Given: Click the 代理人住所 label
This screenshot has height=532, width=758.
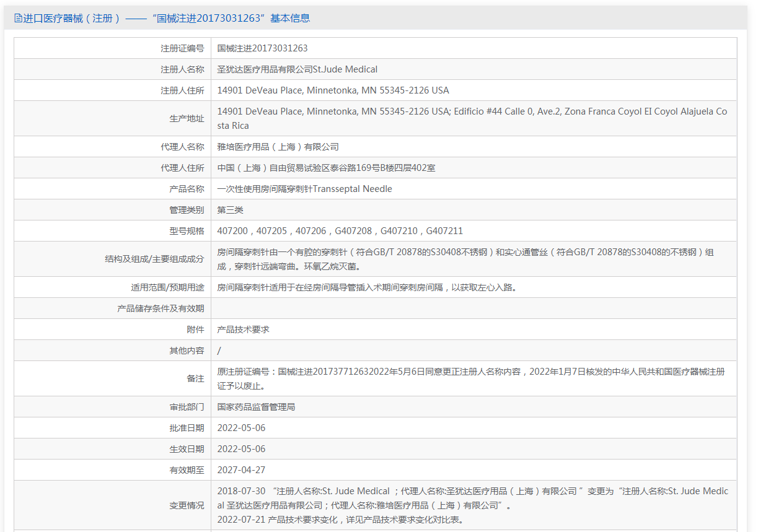Looking at the screenshot, I should pos(182,168).
